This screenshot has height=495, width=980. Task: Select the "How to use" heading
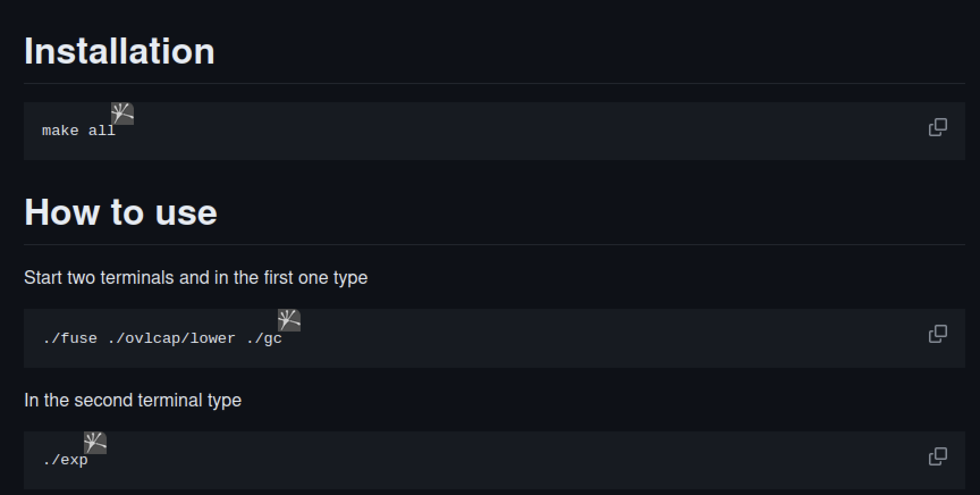coord(121,212)
